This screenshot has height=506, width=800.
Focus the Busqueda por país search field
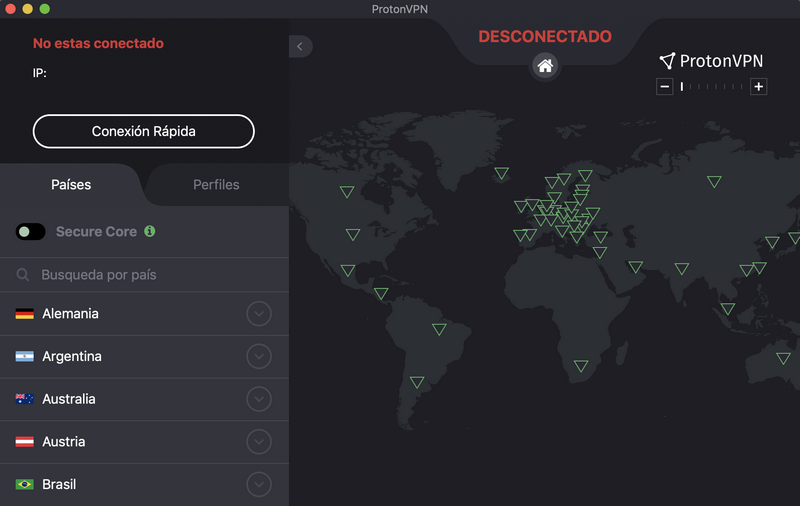(144, 275)
